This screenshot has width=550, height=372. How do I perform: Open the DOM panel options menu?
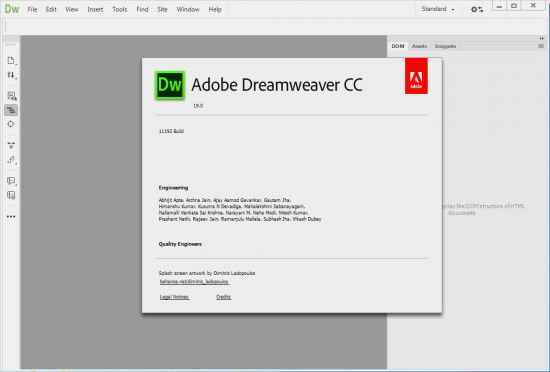[541, 46]
